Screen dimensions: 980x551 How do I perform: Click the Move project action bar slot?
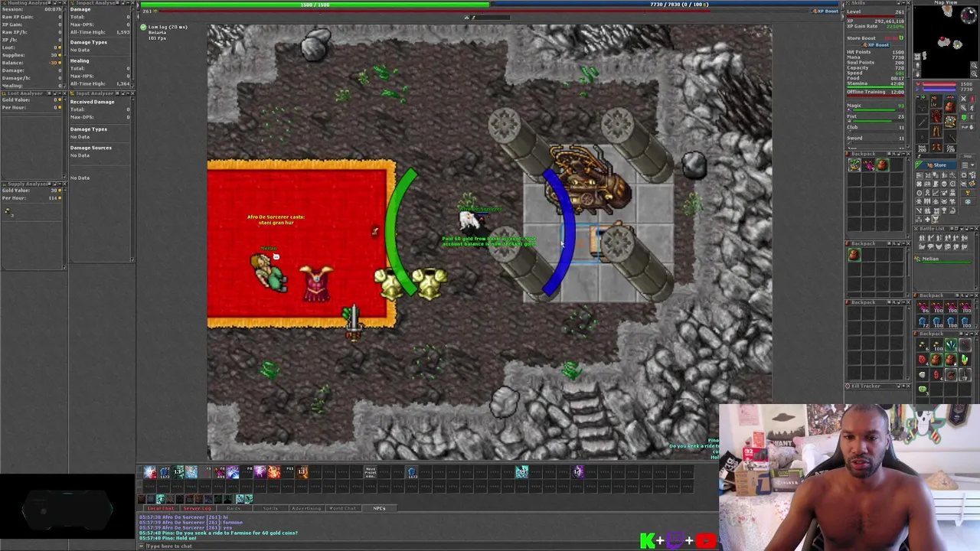(x=370, y=471)
